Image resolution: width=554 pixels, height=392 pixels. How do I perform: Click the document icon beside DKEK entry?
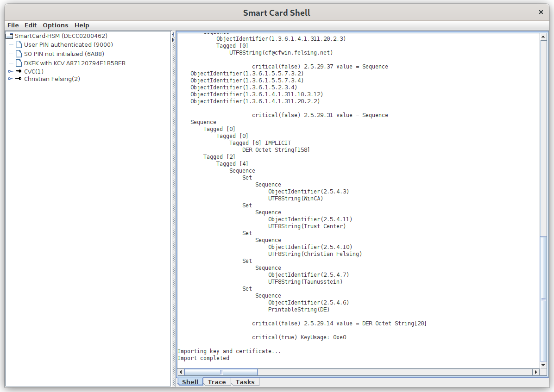tap(19, 63)
